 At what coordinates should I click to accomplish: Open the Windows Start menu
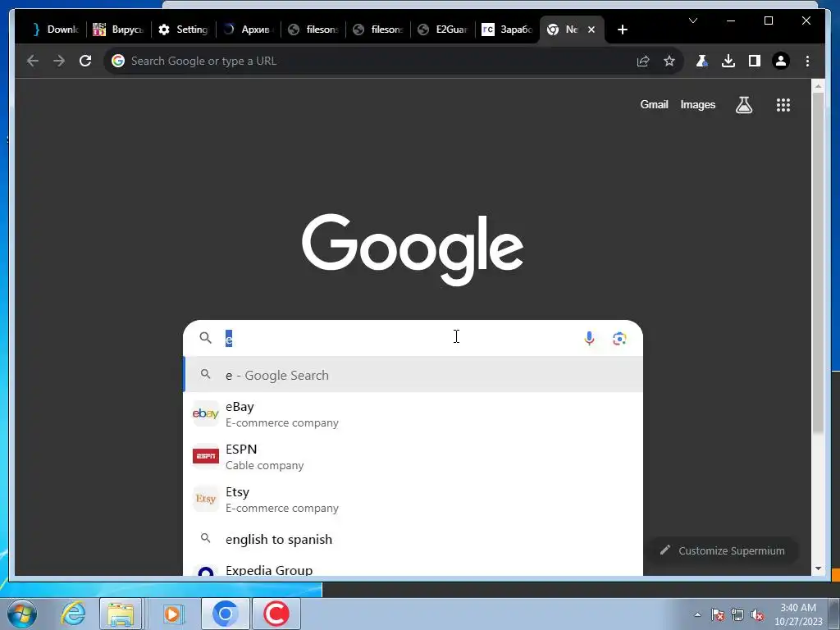[x=21, y=614]
